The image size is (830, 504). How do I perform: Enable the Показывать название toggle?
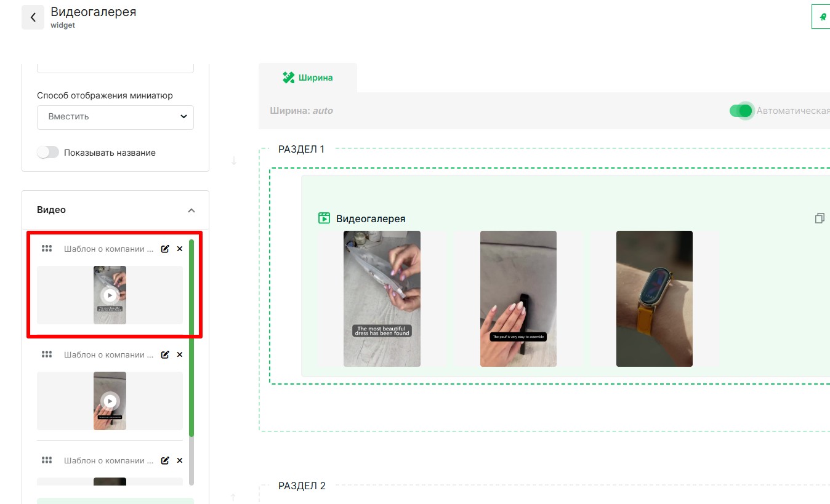coord(48,153)
